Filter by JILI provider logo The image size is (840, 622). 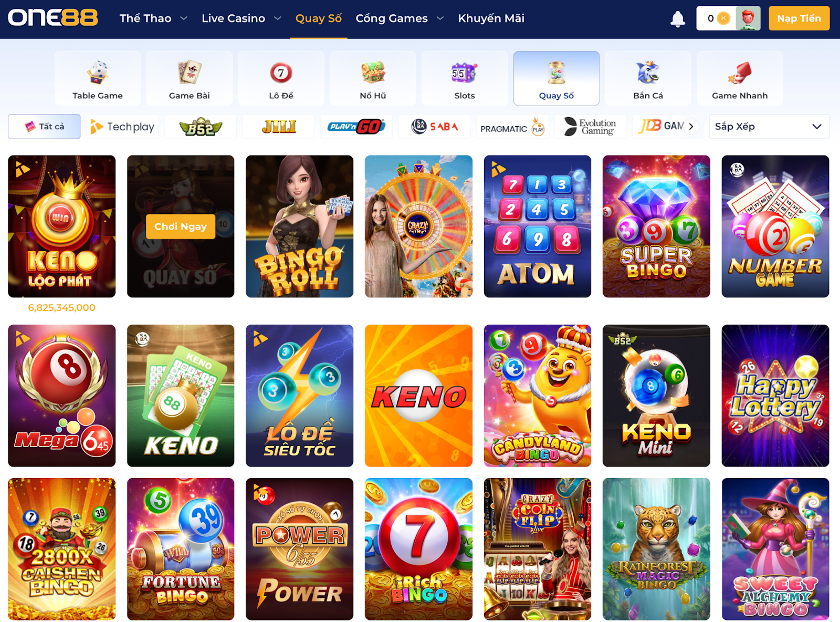278,127
